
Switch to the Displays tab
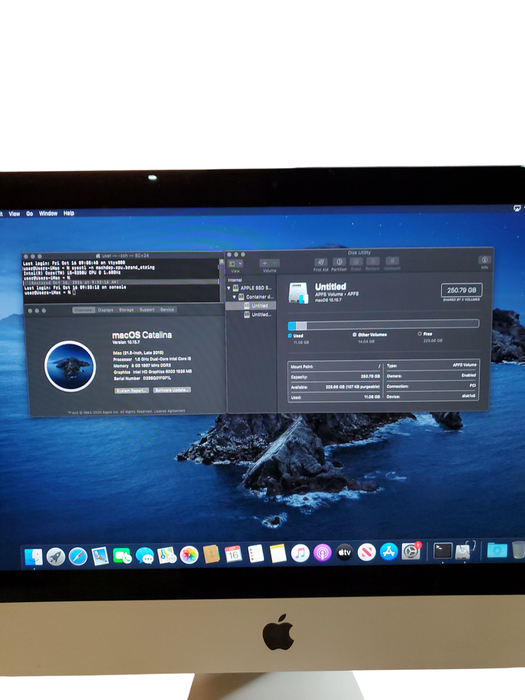pyautogui.click(x=106, y=310)
